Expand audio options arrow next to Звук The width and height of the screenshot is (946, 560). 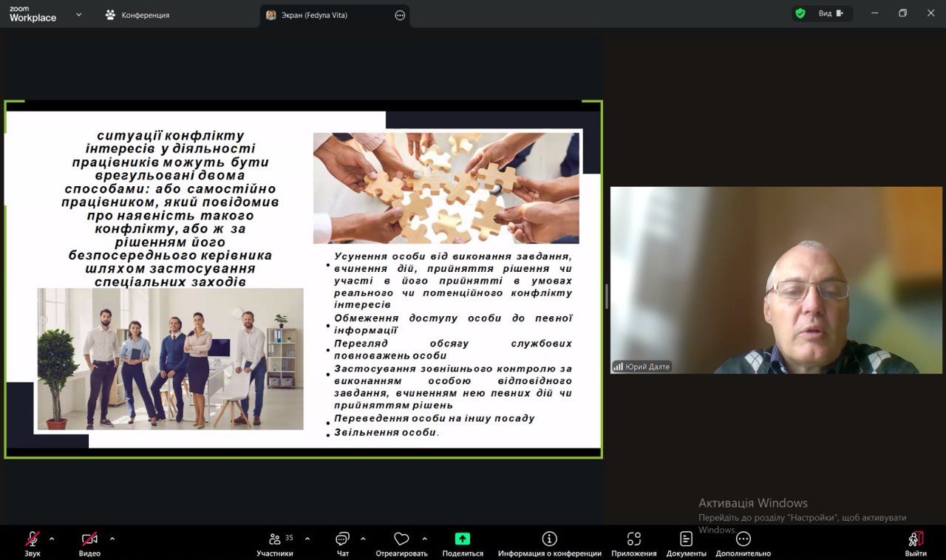(52, 539)
